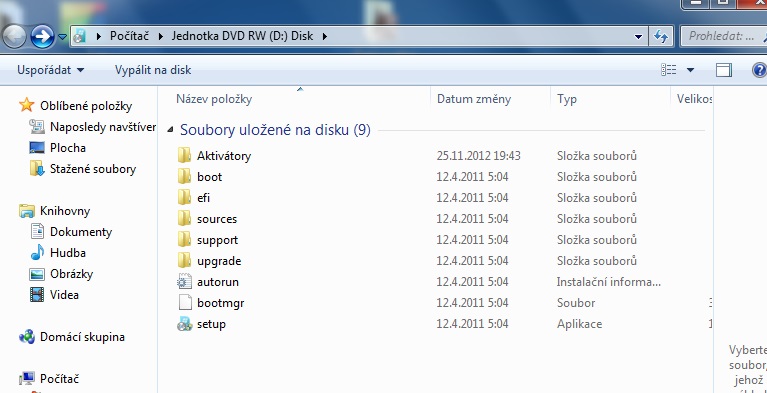Open the recent pages dropdown arrow

(x=62, y=37)
